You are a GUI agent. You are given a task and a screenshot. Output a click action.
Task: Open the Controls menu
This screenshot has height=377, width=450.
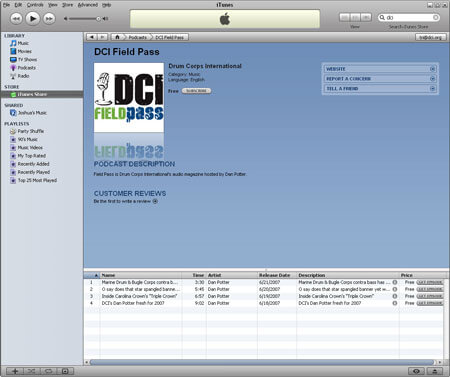coord(35,5)
